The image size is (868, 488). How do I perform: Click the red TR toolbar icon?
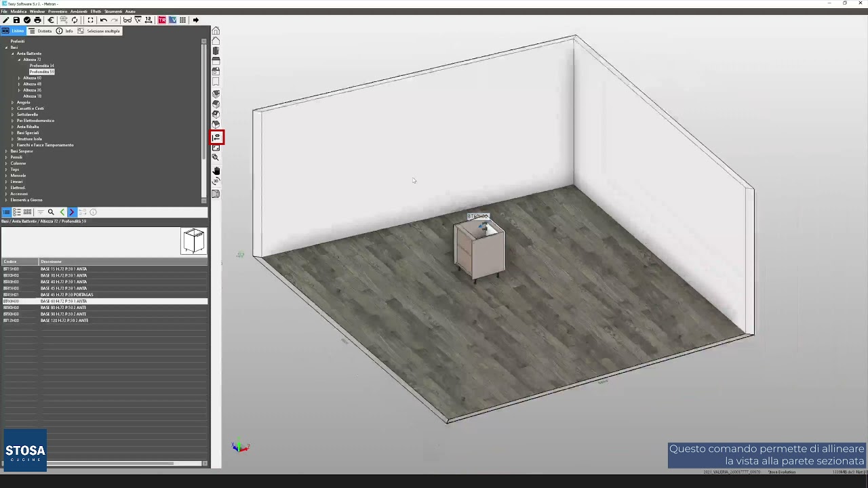click(x=162, y=20)
